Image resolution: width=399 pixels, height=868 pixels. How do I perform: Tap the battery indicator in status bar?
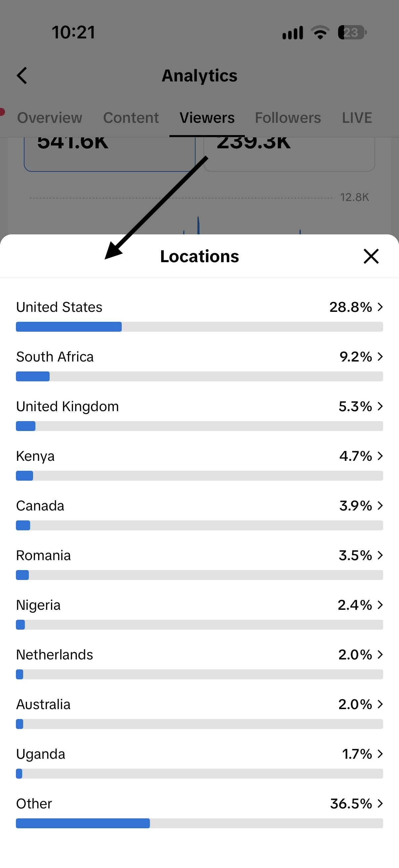coord(352,32)
